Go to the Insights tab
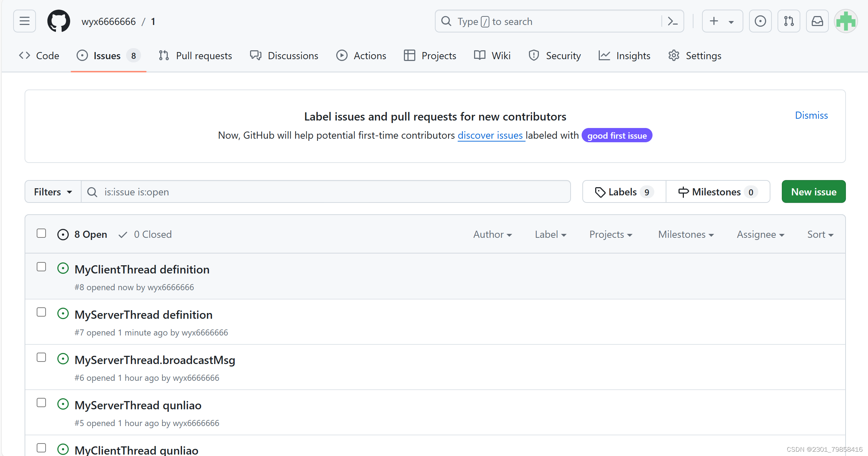 (x=625, y=56)
